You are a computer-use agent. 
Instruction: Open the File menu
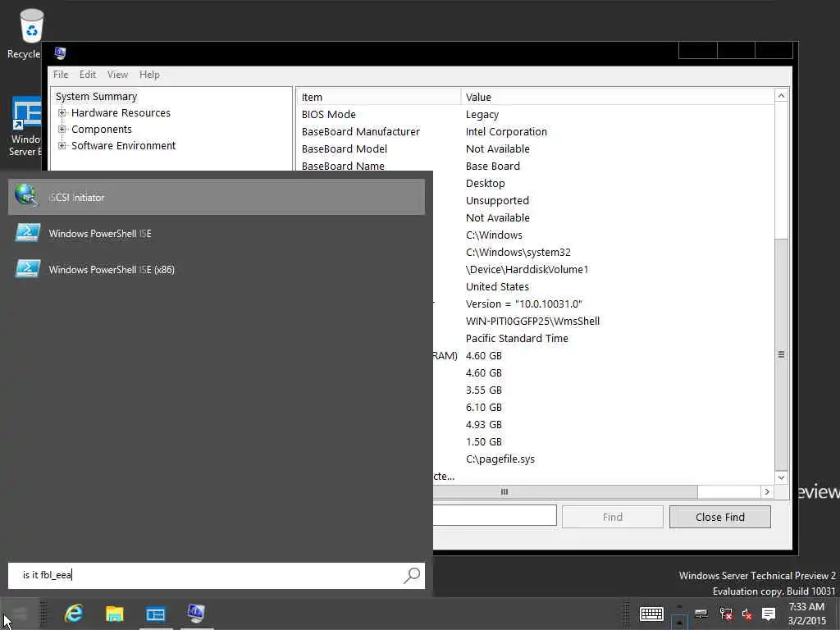pyautogui.click(x=61, y=75)
